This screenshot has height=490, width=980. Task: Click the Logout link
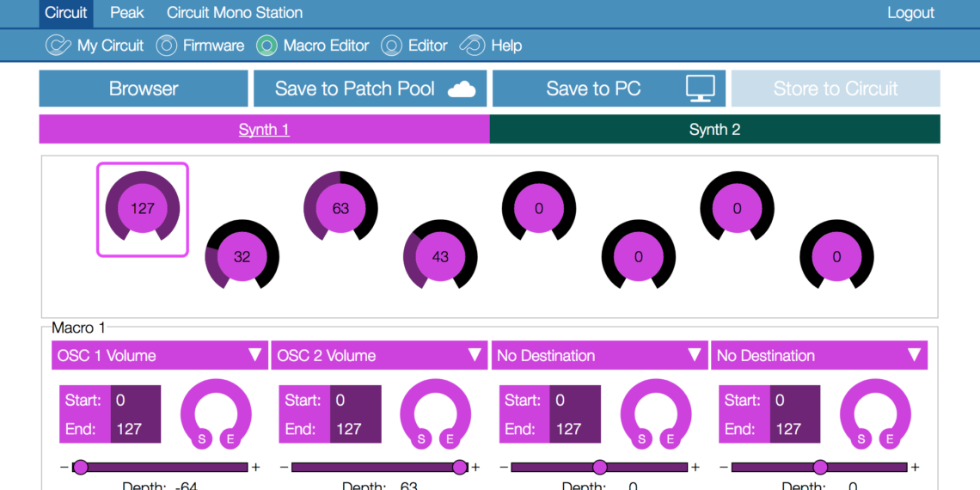(910, 13)
